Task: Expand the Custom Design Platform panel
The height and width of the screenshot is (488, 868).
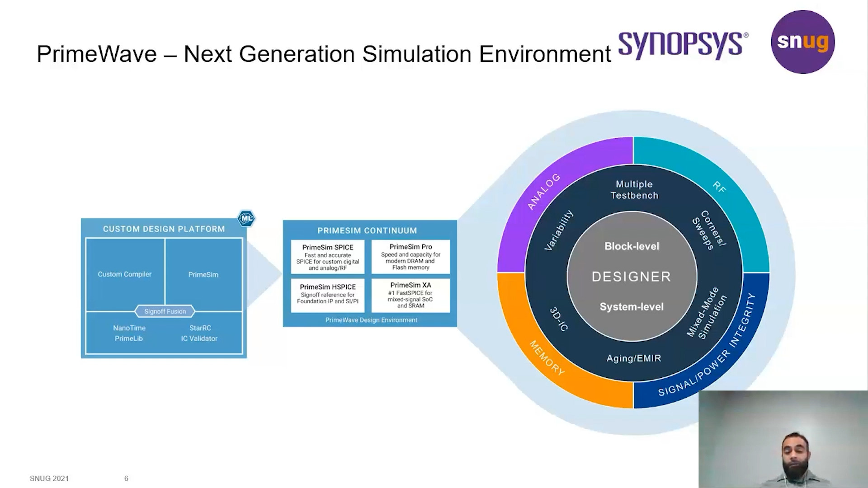Action: tap(164, 229)
